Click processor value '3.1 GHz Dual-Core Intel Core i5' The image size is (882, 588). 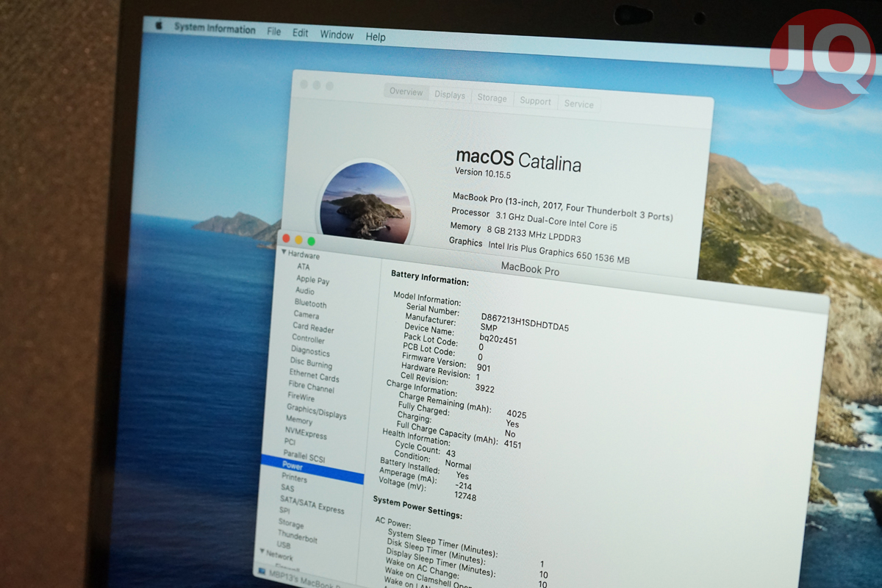point(556,223)
